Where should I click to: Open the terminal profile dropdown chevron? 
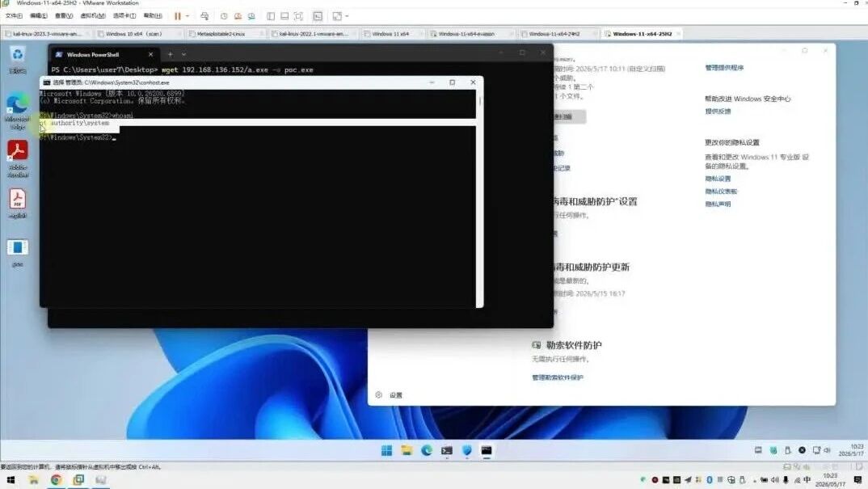183,54
